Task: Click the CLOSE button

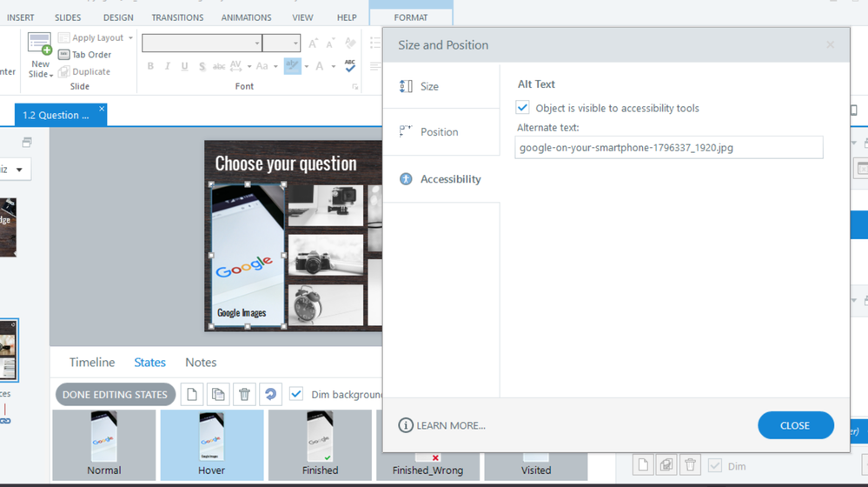Action: 796,425
